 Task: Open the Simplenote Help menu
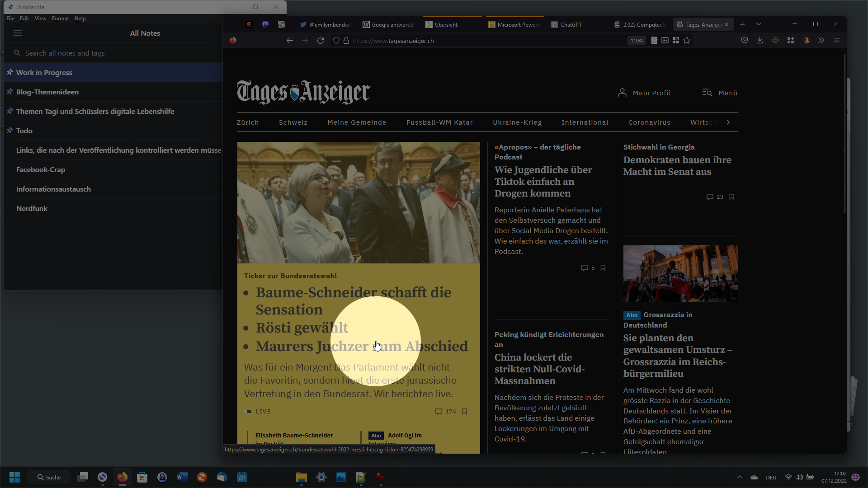80,19
